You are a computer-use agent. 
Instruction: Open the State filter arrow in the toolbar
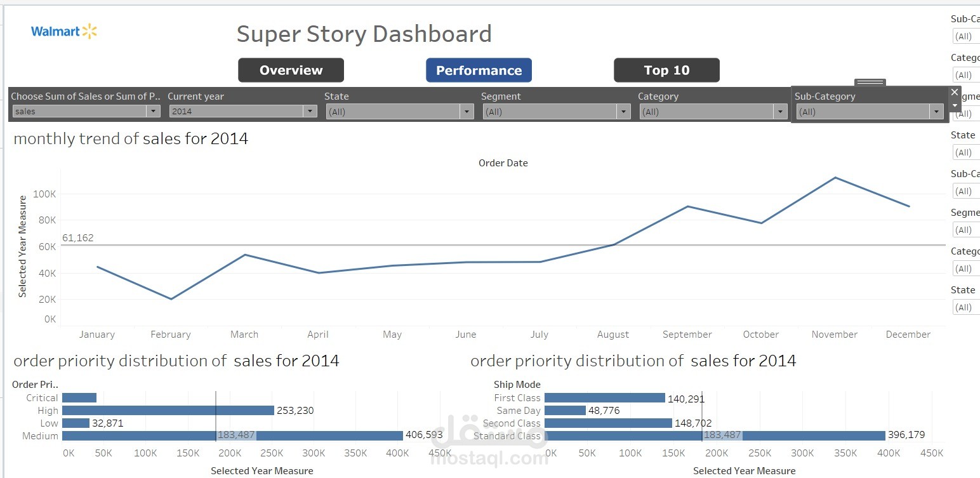pyautogui.click(x=467, y=111)
